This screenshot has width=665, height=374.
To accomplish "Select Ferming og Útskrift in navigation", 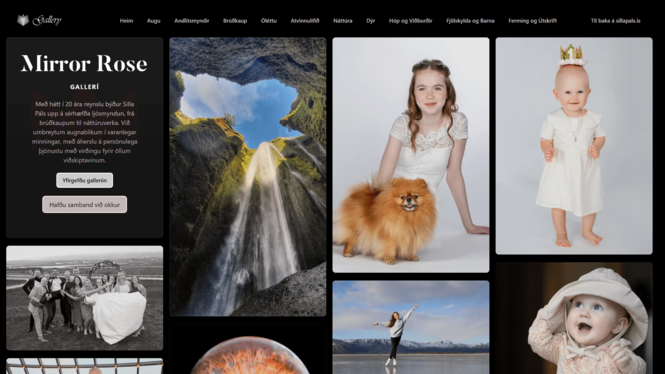I will click(533, 21).
